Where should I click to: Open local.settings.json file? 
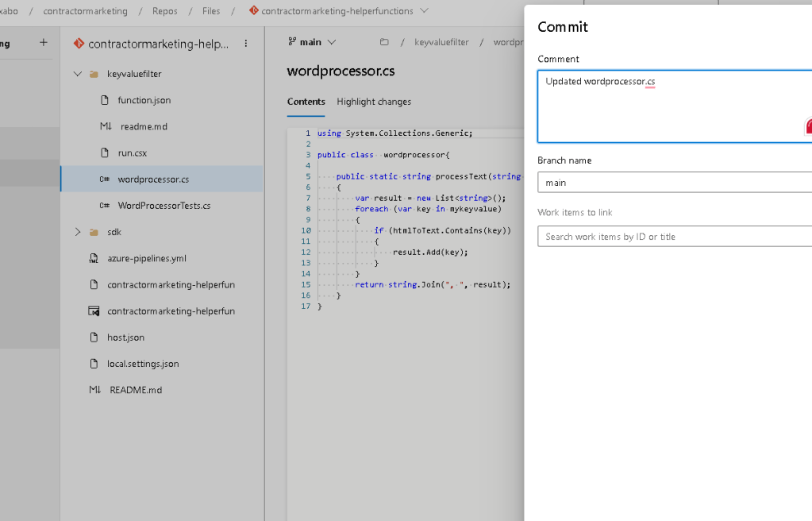(143, 364)
